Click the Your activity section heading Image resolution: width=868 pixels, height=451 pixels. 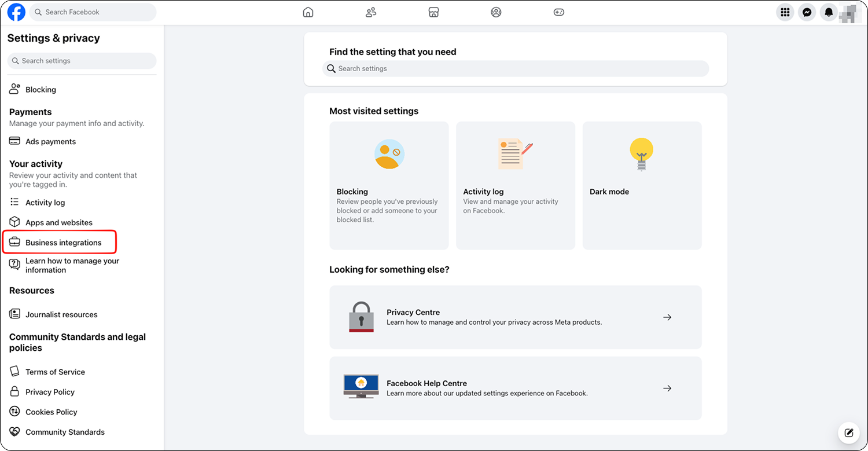tap(35, 164)
